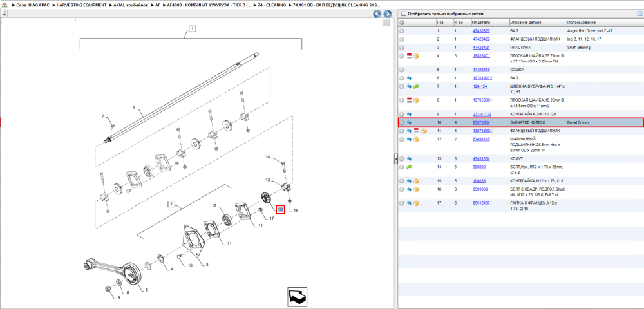Image resolution: width=644 pixels, height=309 pixels.
Task: Click gray circle icon in СОШКА row
Action: 402,70
